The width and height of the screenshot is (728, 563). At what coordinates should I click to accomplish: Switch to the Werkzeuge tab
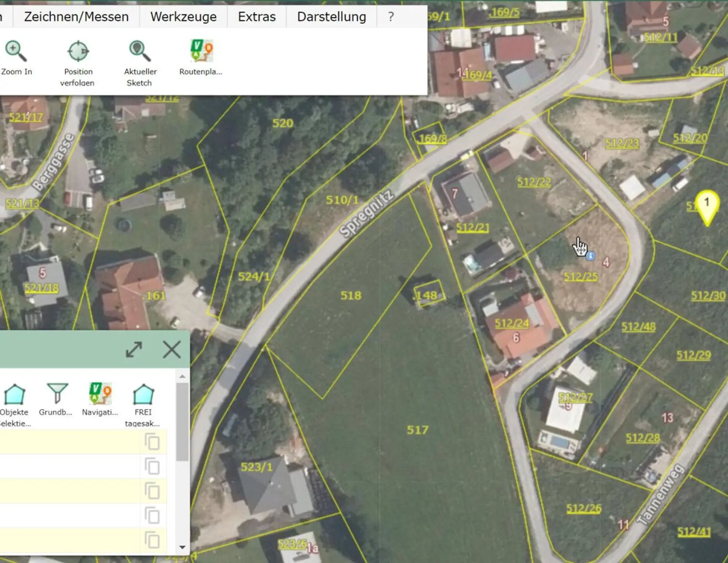click(x=183, y=17)
